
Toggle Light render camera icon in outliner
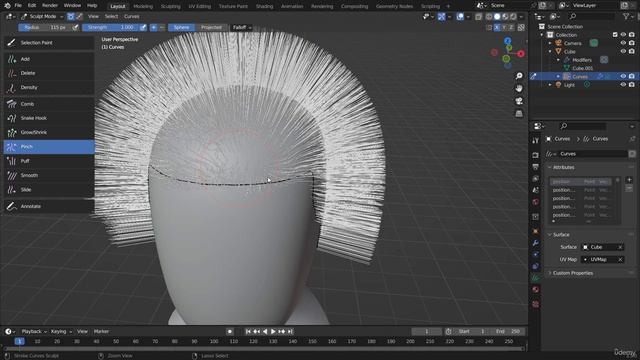631,85
